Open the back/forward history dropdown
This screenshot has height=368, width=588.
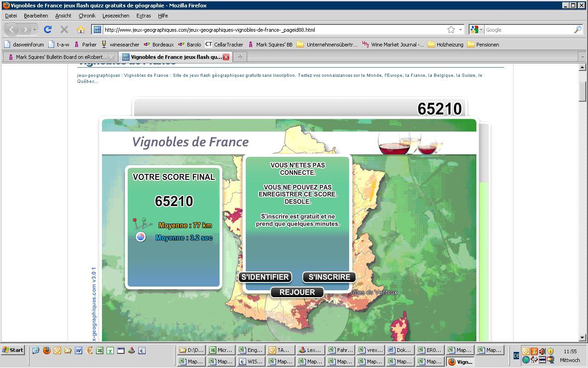pos(35,30)
